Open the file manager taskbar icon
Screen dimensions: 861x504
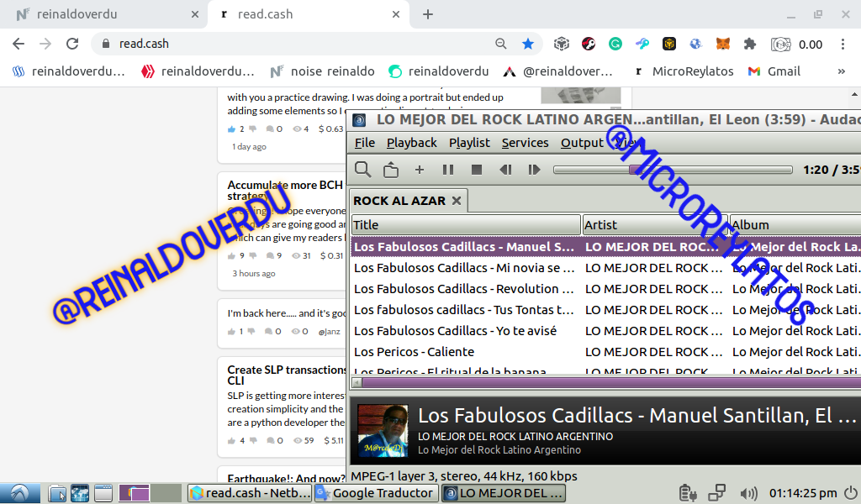pos(57,493)
